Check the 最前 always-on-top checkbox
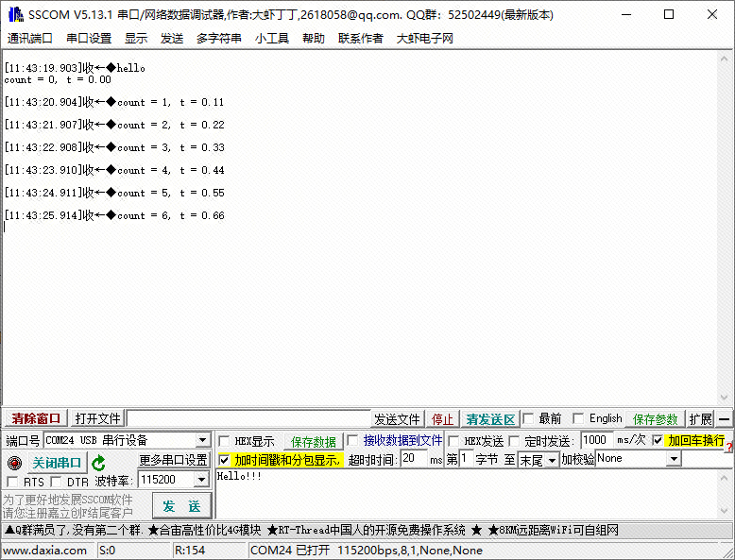The width and height of the screenshot is (735, 560). [x=528, y=418]
